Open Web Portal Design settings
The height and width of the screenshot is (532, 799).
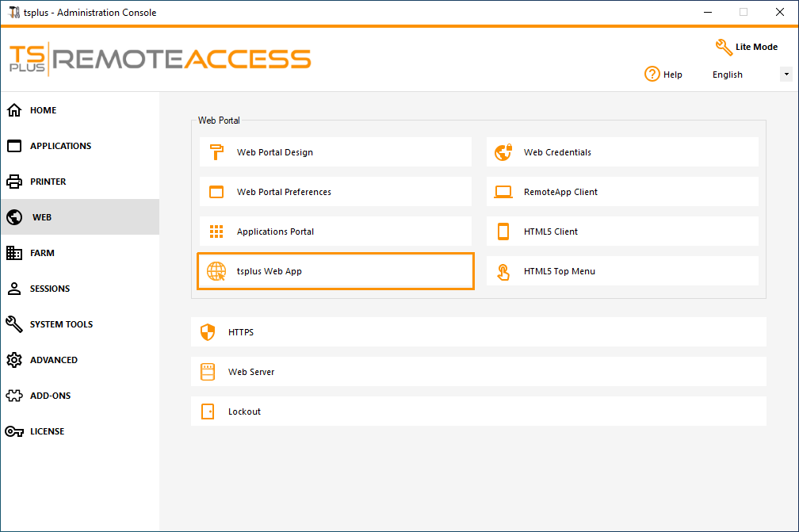(335, 151)
